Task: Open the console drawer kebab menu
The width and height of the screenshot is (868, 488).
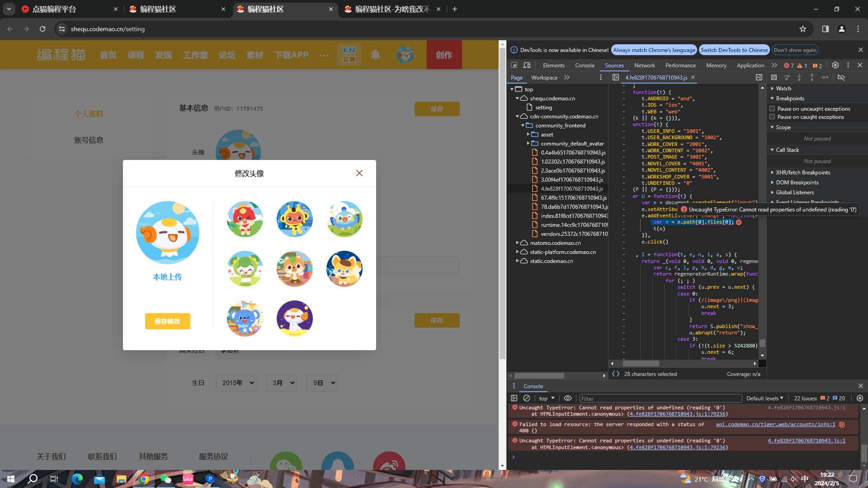Action: coord(514,386)
